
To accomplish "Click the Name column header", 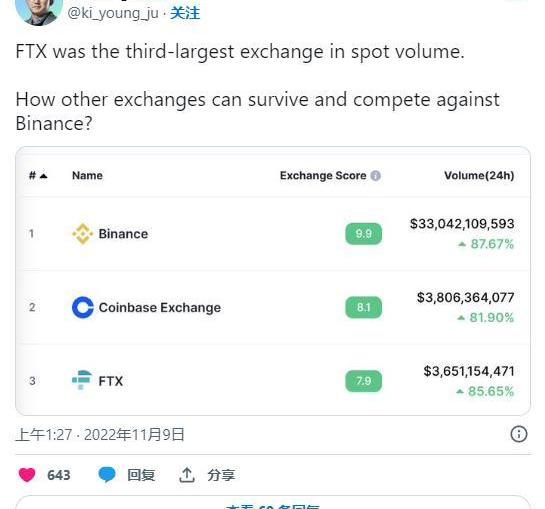I will click(87, 176).
